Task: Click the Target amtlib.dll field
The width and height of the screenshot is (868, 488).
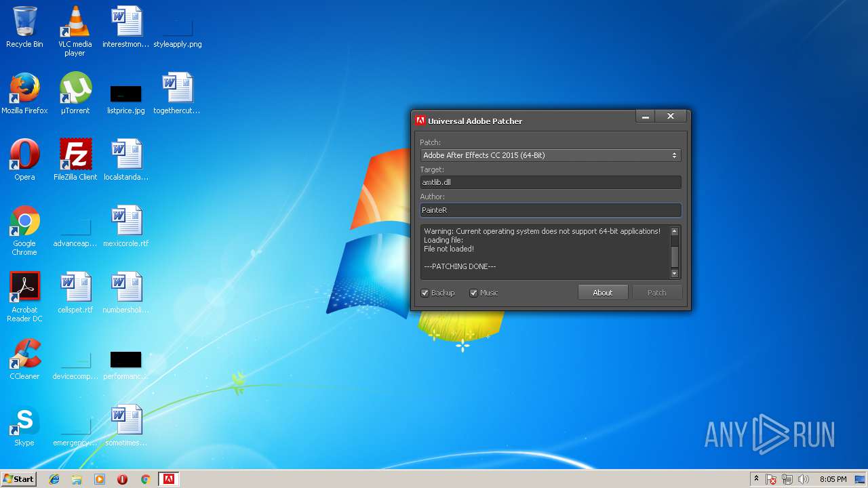Action: pos(550,182)
